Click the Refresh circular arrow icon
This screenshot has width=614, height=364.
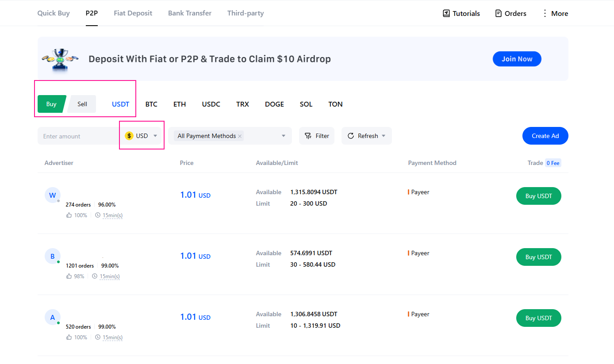click(x=351, y=136)
